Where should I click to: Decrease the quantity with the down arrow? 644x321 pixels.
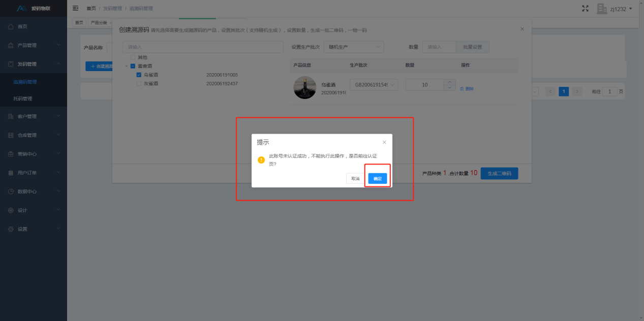coord(450,88)
